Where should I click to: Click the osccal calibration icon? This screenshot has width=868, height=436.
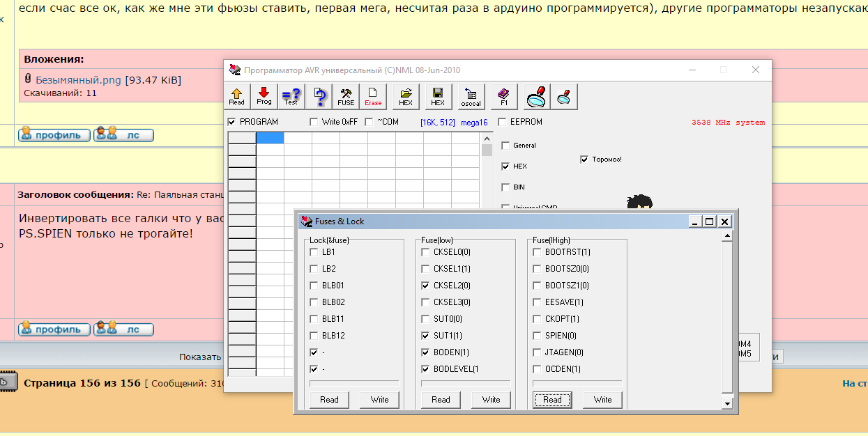pos(471,96)
